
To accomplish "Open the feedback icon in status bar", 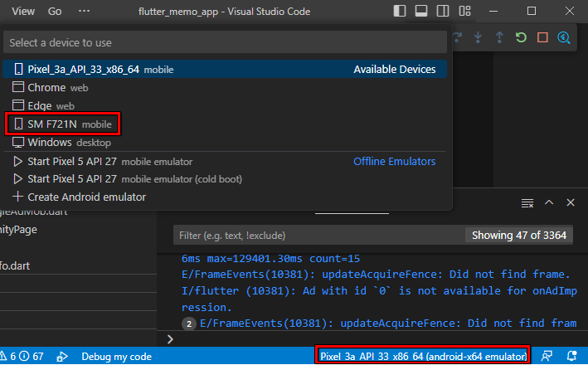I will (547, 356).
